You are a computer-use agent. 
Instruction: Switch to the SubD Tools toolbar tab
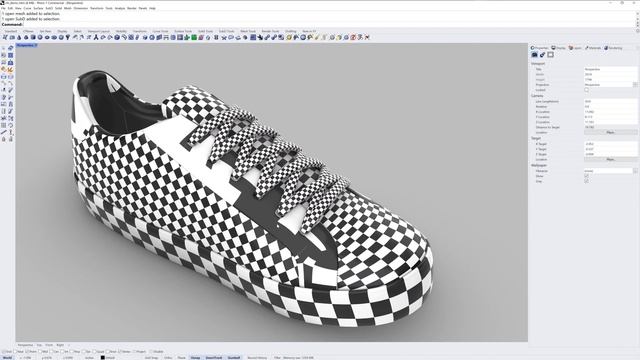227,31
